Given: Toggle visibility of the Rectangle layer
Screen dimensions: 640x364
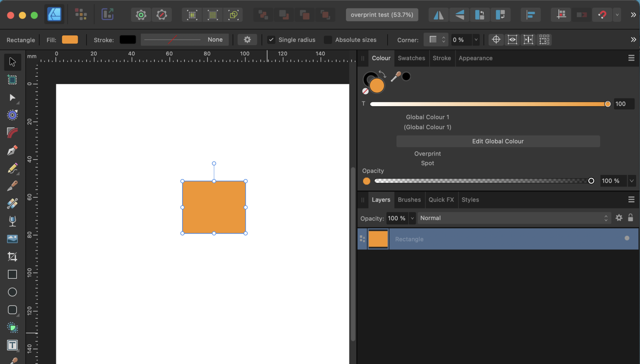Looking at the screenshot, I should pos(627,239).
